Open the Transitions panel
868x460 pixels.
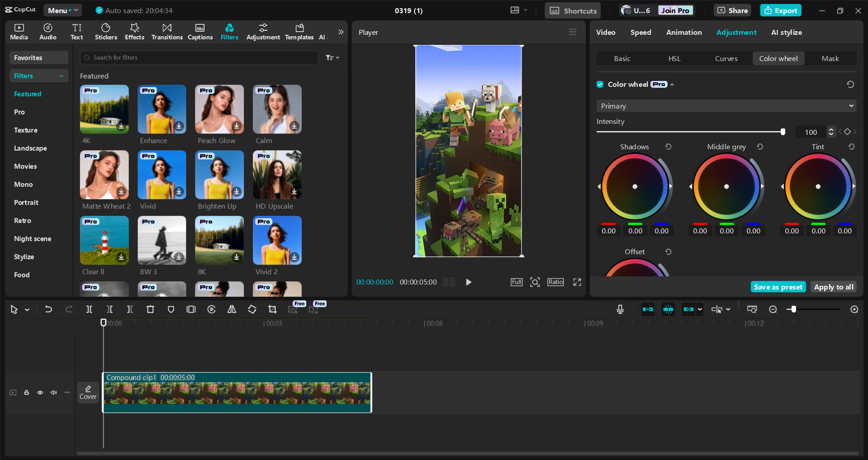166,31
